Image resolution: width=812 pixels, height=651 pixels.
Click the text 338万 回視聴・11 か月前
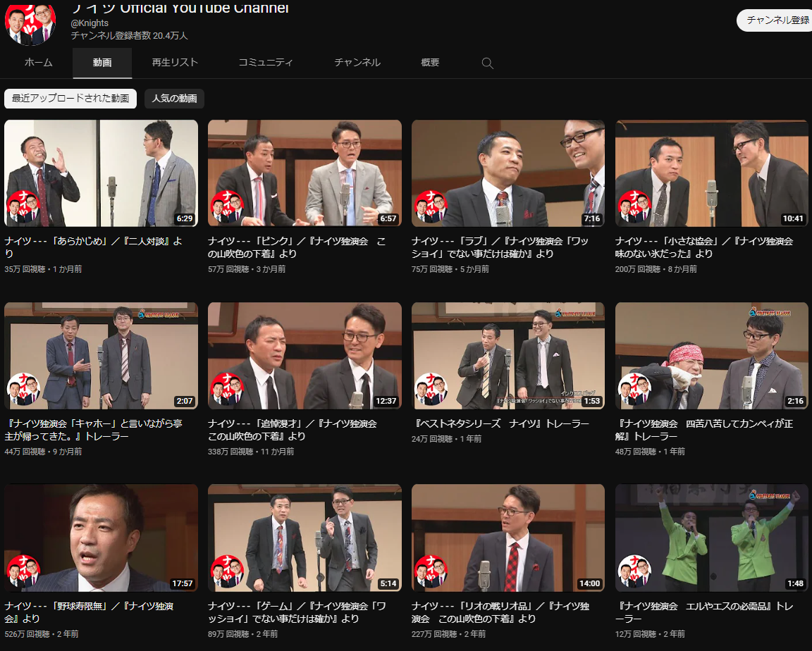pos(251,452)
